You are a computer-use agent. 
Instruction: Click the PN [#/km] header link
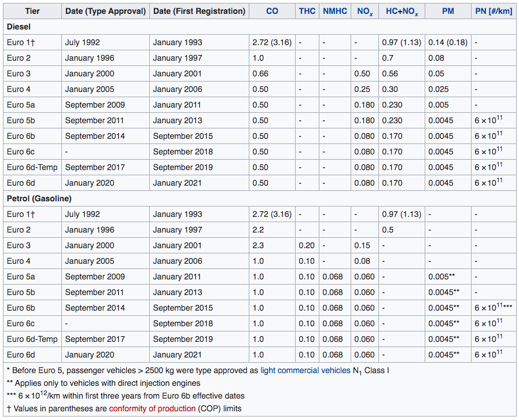pyautogui.click(x=493, y=11)
